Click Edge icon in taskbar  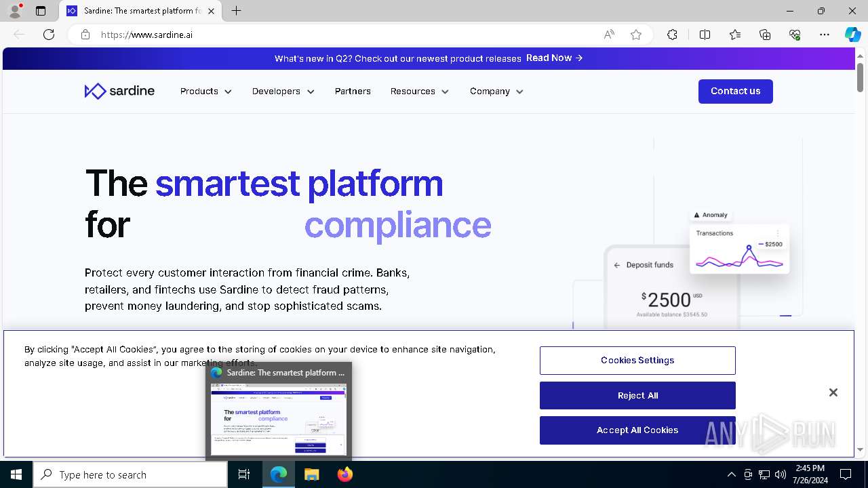click(279, 474)
